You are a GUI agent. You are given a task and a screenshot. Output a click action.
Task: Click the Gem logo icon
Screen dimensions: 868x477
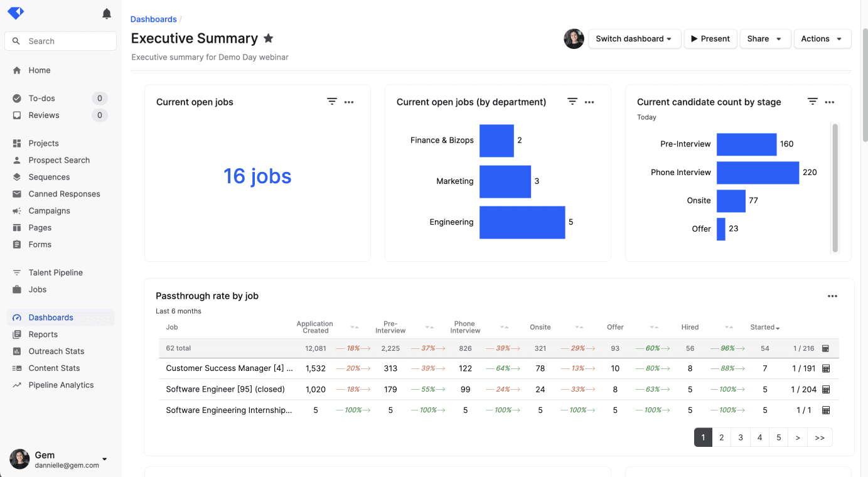16,13
